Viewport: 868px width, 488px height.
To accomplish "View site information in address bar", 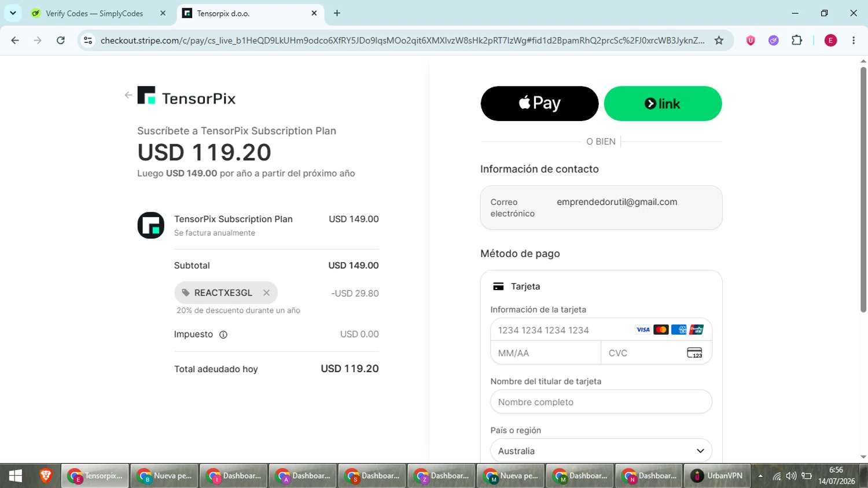I will point(88,41).
